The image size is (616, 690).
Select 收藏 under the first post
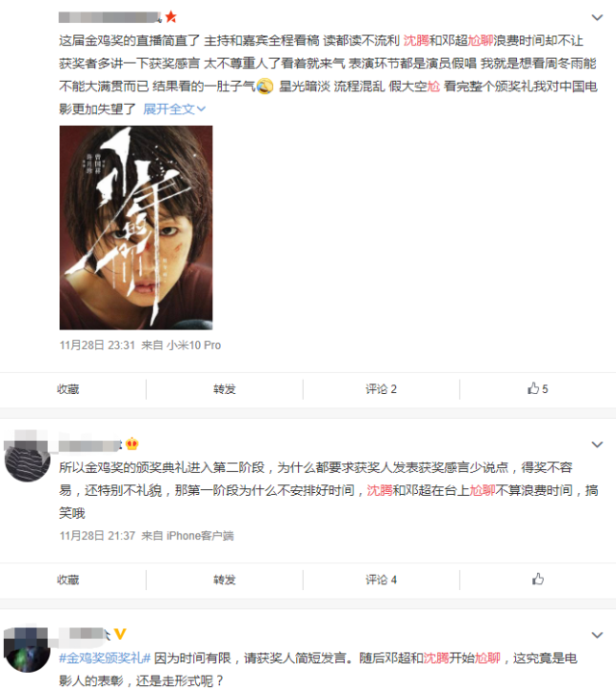point(68,389)
